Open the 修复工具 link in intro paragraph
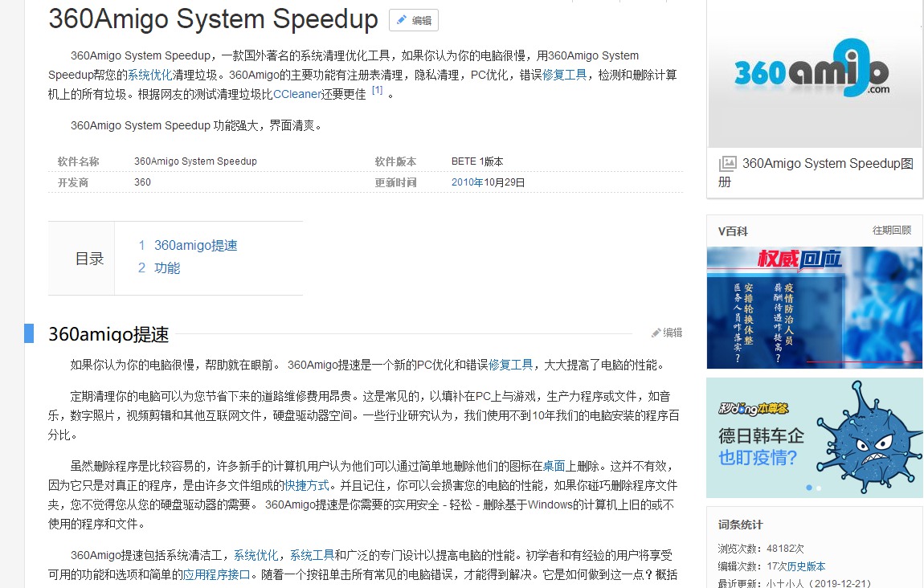Viewport: 924px width, 588px height. pos(565,75)
